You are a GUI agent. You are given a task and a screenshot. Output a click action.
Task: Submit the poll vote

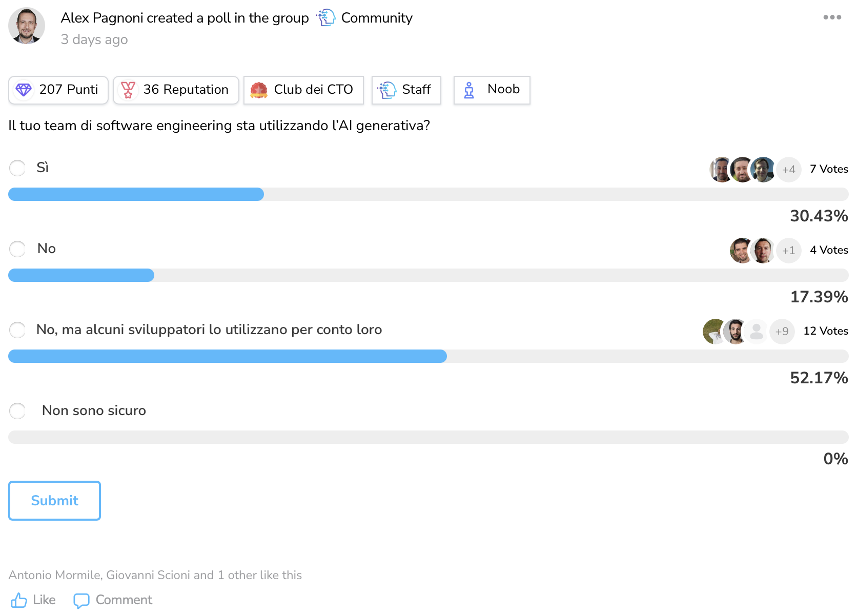[54, 501]
